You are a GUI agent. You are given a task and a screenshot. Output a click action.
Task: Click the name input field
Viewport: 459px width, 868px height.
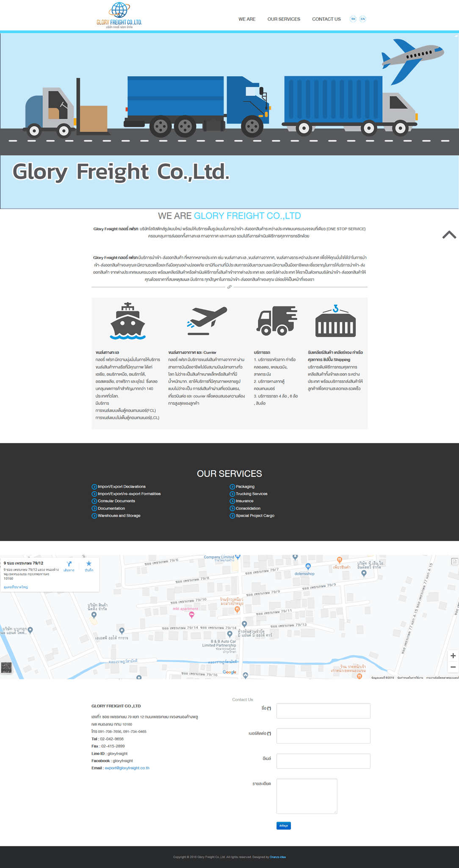point(324,711)
